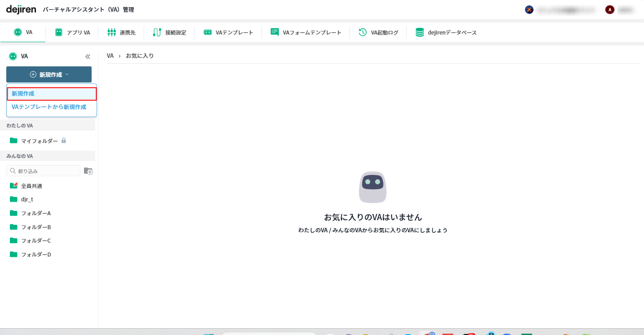Click the user avatar icon
Image resolution: width=644 pixels, height=335 pixels.
(x=609, y=9)
